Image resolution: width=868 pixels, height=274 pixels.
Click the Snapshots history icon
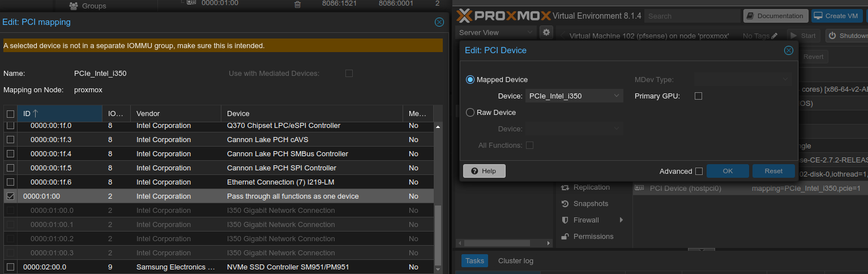point(565,204)
